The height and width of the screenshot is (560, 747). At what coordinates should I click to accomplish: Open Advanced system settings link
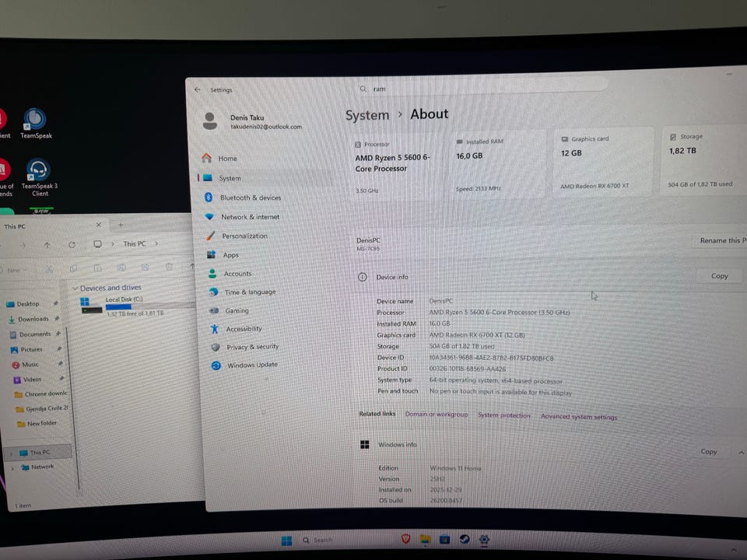579,417
